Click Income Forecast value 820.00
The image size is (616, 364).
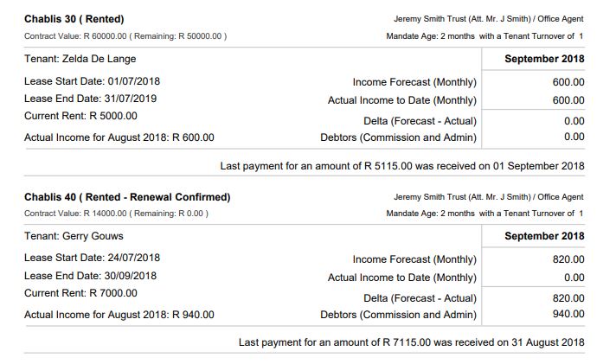(568, 259)
